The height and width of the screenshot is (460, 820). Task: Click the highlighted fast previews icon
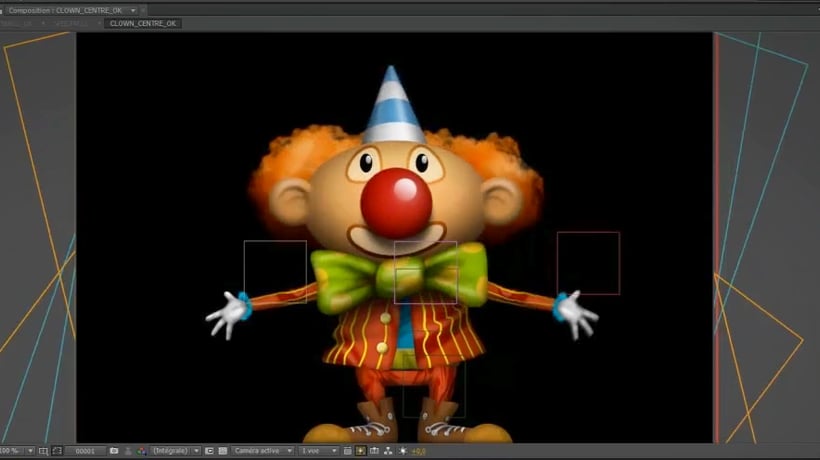tap(360, 450)
